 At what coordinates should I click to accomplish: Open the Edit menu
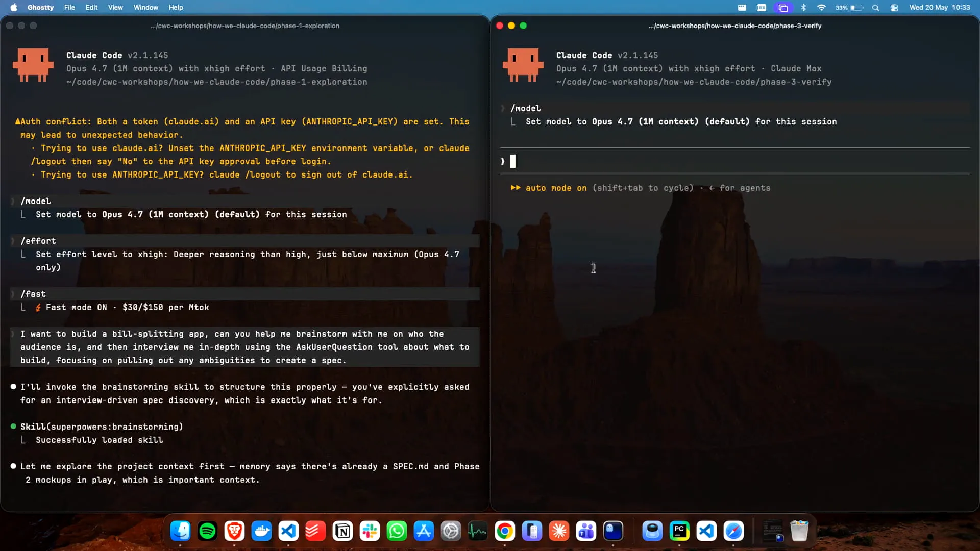coord(91,7)
